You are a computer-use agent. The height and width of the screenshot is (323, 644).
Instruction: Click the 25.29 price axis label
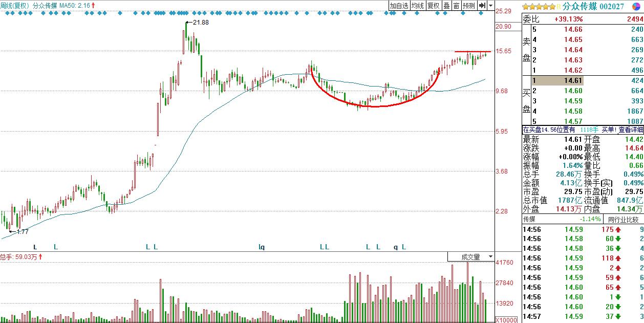click(x=504, y=11)
